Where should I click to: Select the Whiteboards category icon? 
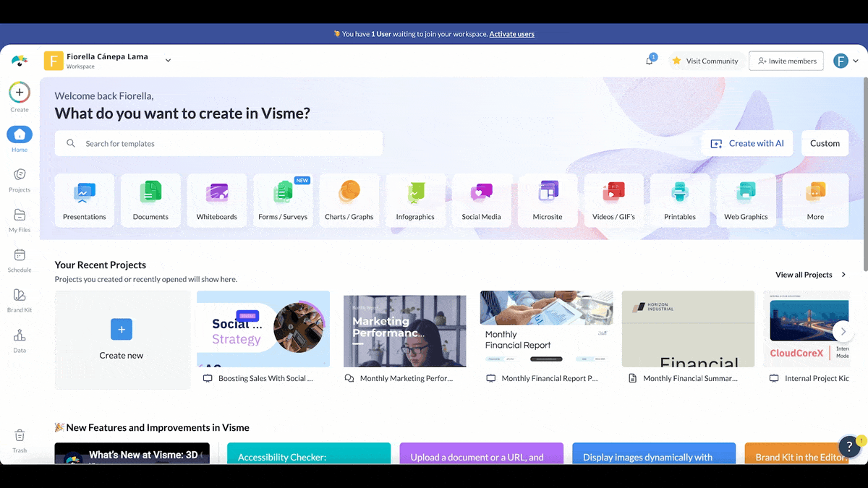pyautogui.click(x=217, y=192)
